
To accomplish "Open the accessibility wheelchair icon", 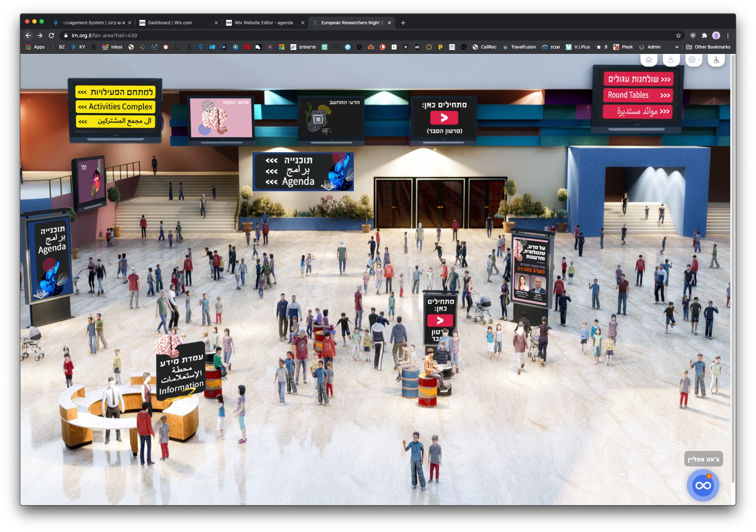I will pos(716,60).
